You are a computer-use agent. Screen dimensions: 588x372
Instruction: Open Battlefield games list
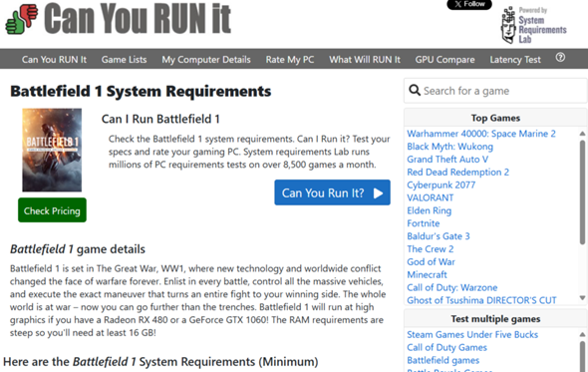point(442,360)
